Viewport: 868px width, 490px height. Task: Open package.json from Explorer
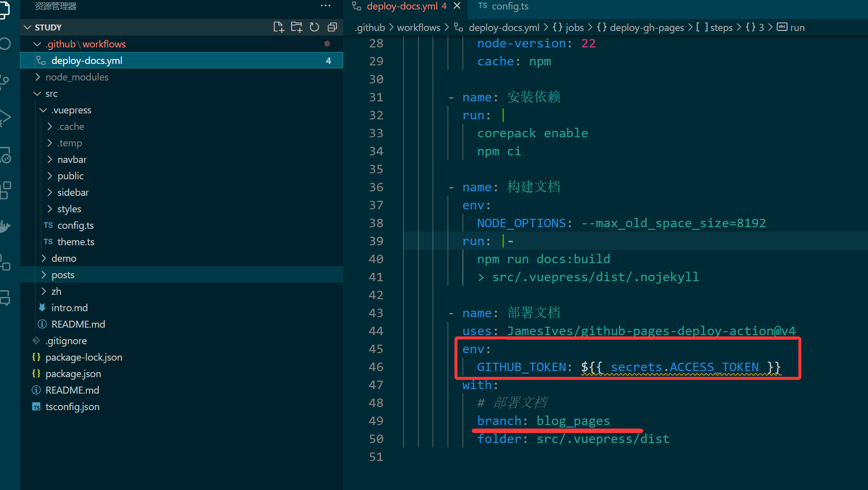73,373
